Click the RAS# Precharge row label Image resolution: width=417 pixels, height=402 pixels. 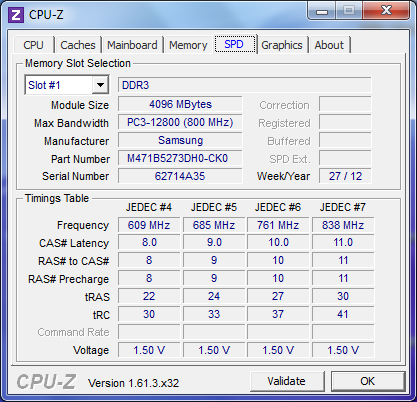pos(68,279)
